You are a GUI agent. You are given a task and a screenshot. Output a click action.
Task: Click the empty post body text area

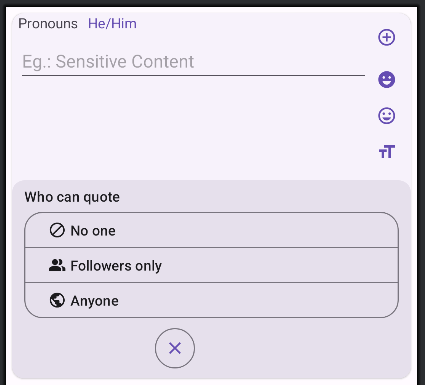click(193, 128)
